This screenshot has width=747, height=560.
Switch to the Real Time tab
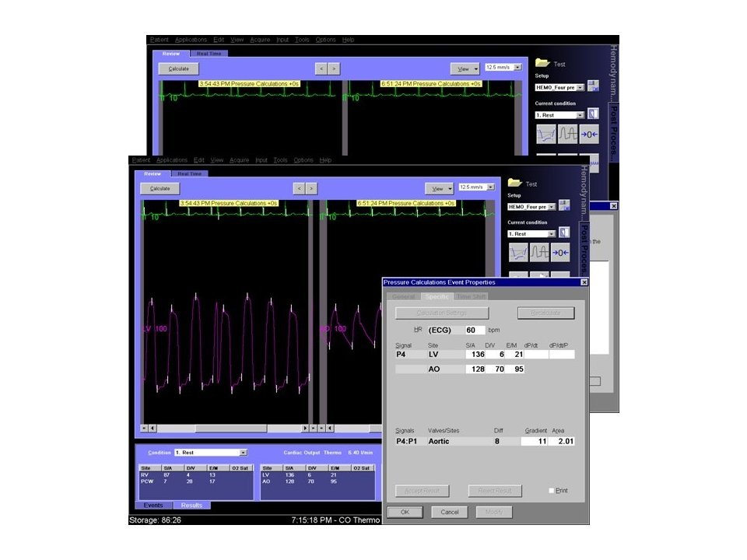click(190, 173)
